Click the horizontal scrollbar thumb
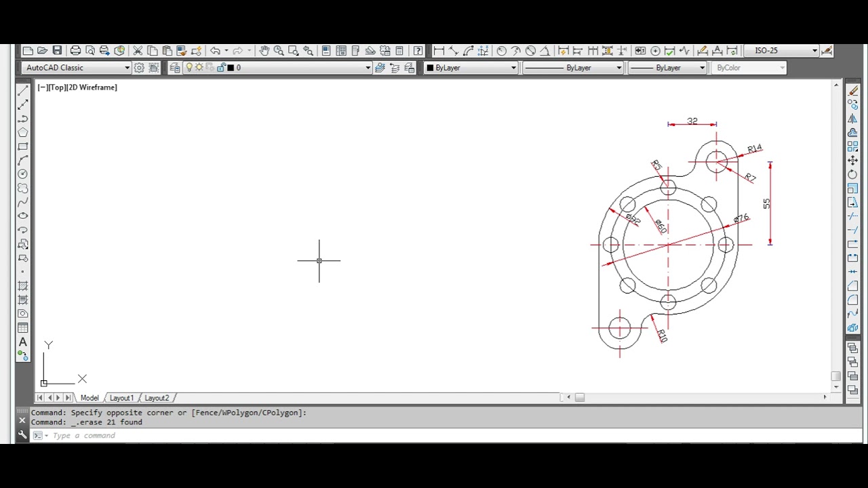868x488 pixels. [x=580, y=398]
